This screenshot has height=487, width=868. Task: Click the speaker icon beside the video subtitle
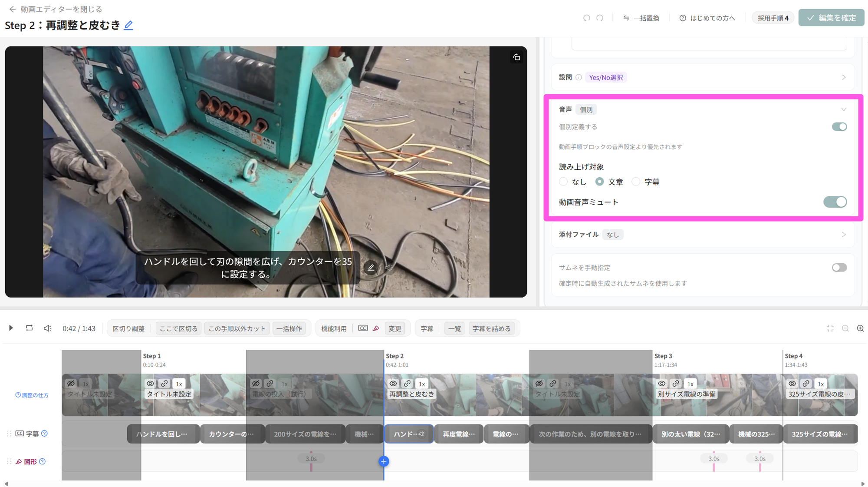pyautogui.click(x=389, y=268)
